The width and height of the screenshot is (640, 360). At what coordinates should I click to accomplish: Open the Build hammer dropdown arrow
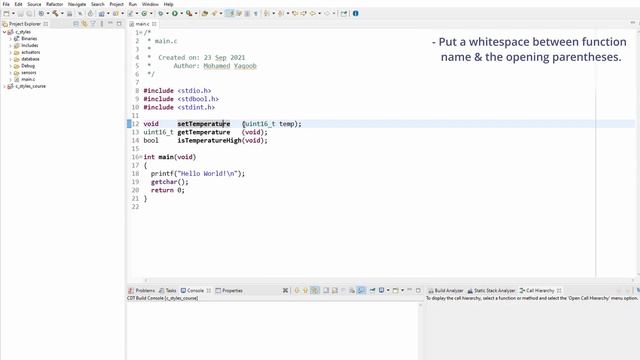point(62,13)
